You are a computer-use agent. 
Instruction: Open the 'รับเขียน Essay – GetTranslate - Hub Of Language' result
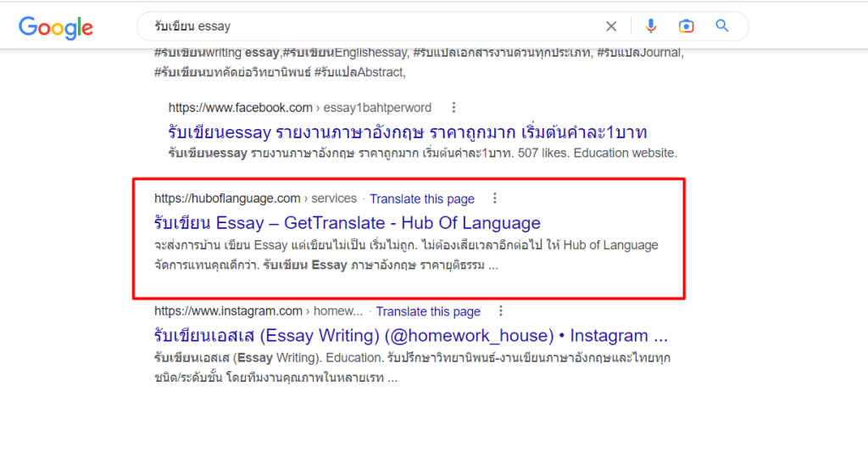coord(347,223)
